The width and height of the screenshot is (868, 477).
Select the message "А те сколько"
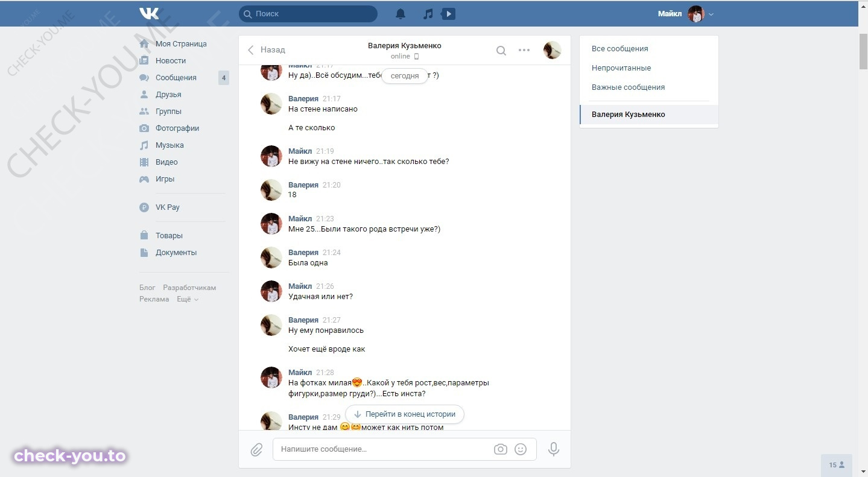[x=311, y=128]
